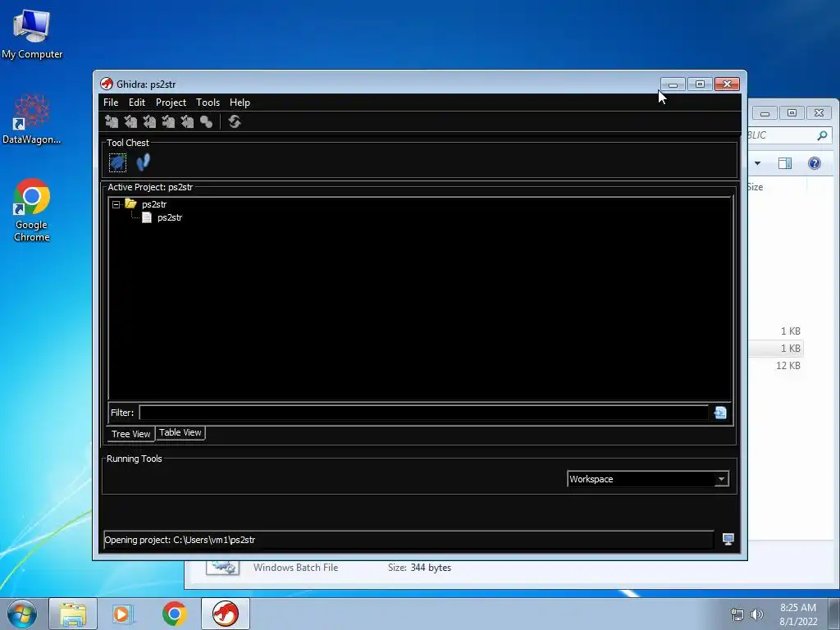Minimize the Ghidra window
Viewport: 840px width, 630px height.
click(673, 84)
